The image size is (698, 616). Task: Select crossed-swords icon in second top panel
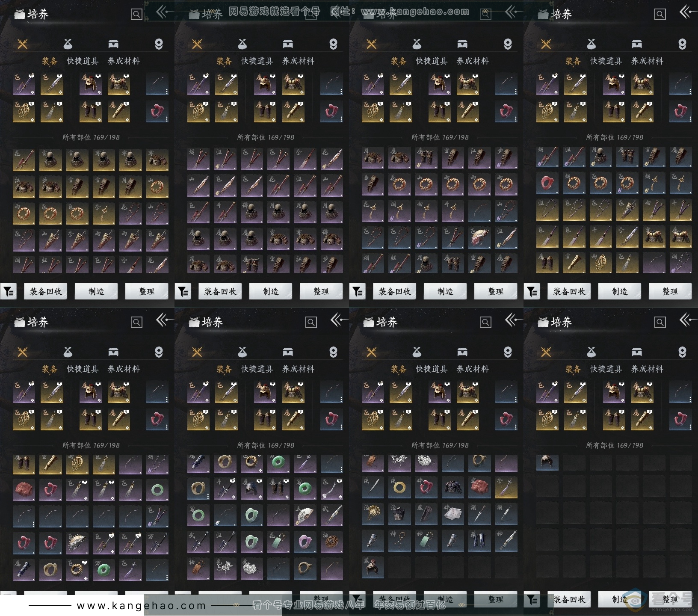(x=197, y=44)
